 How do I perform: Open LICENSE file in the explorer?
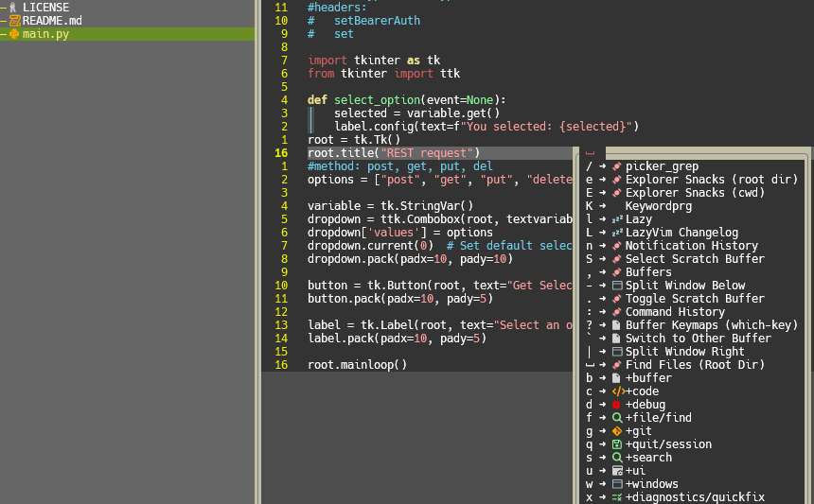45,8
